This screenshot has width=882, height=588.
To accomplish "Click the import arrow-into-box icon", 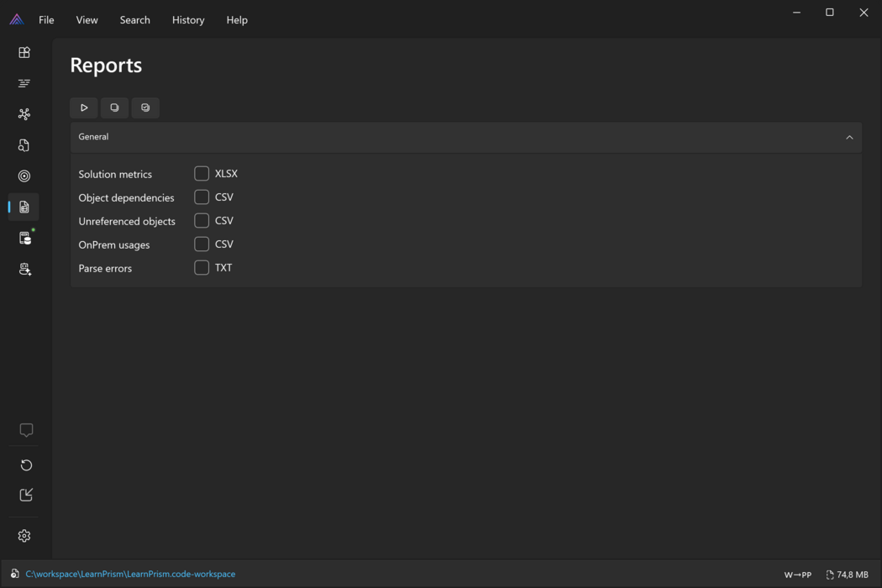I will click(x=26, y=495).
